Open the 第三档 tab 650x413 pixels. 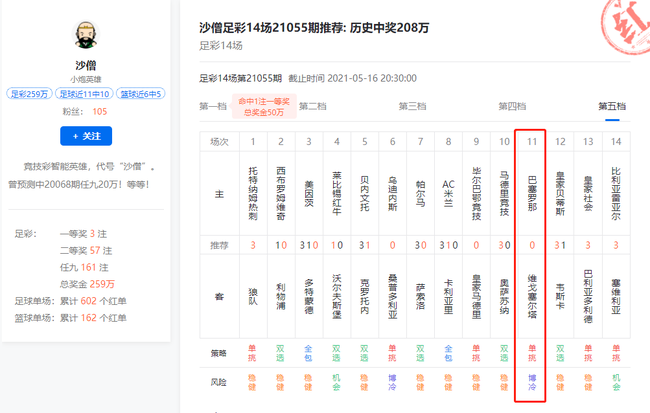pos(412,106)
